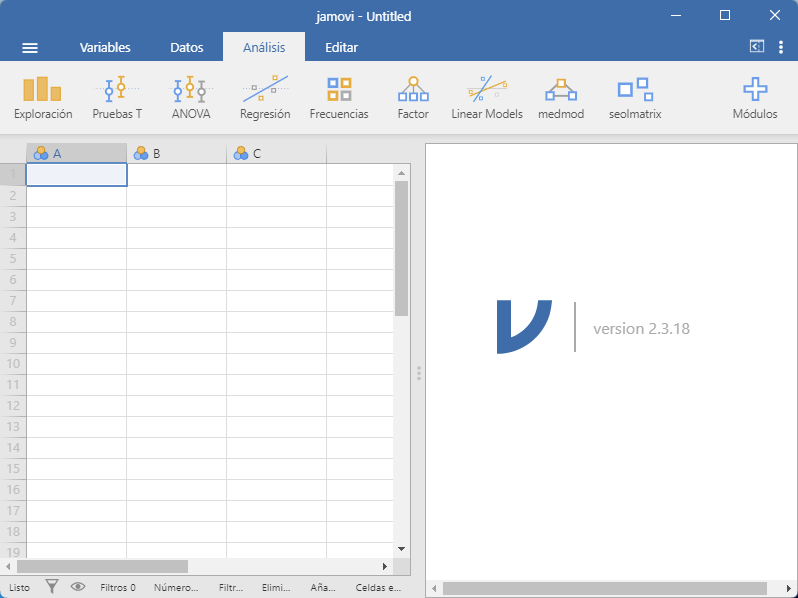Switch to the Variables tab
This screenshot has height=598, width=798.
105,47
